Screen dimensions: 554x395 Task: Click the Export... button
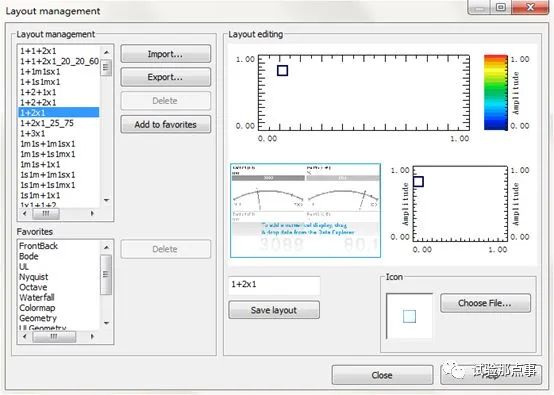pyautogui.click(x=166, y=77)
